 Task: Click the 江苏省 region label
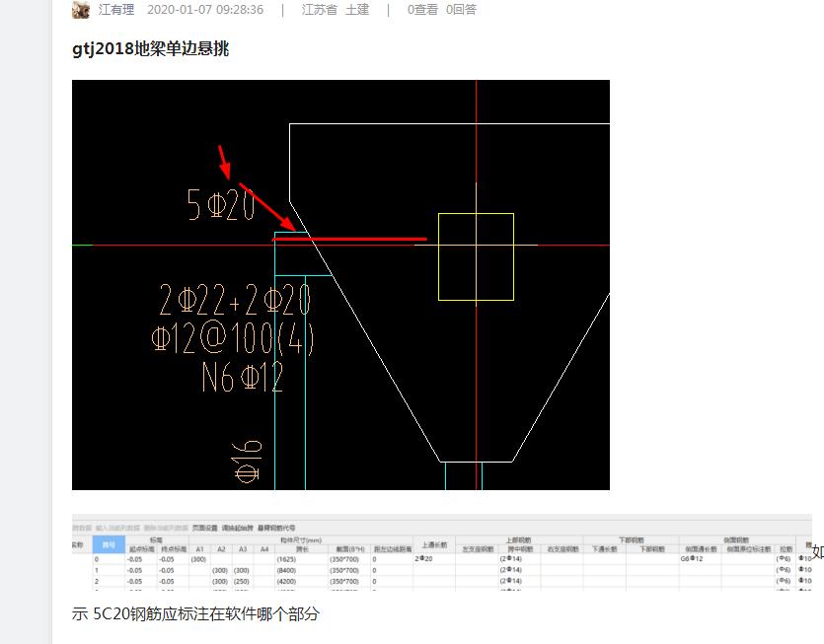coord(319,10)
